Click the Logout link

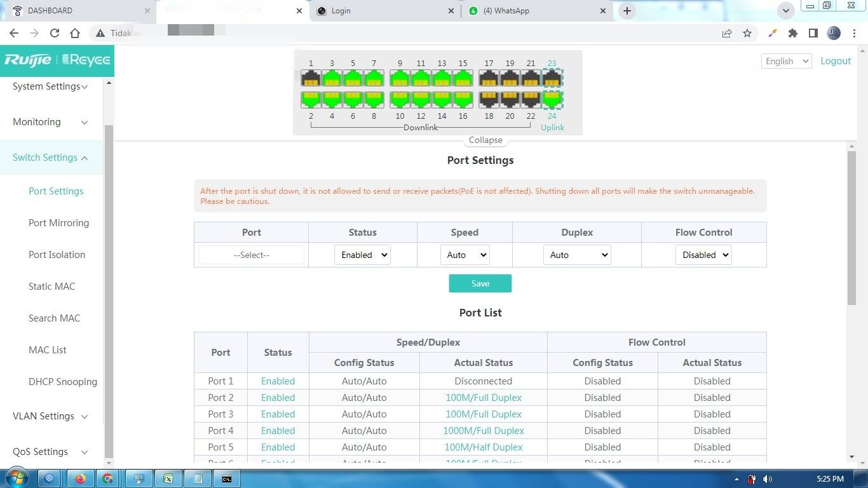click(x=835, y=61)
